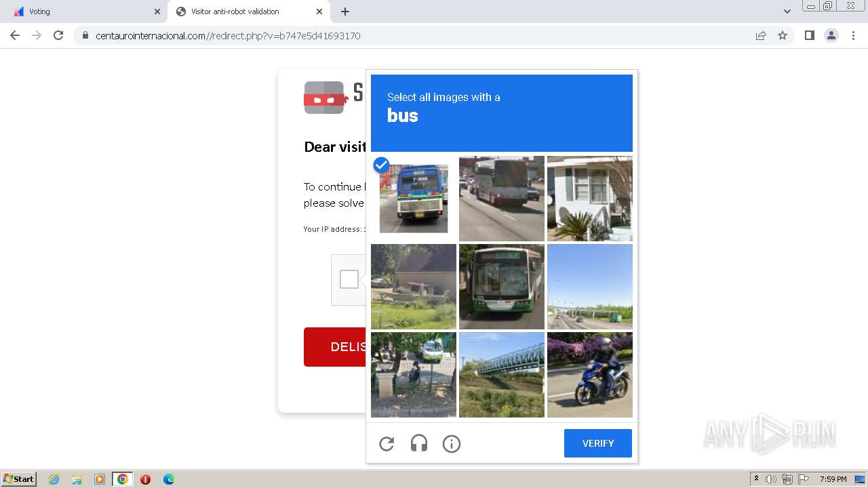Click Chrome icon in taskbar
Screen dimensions: 868x488
coord(123,479)
